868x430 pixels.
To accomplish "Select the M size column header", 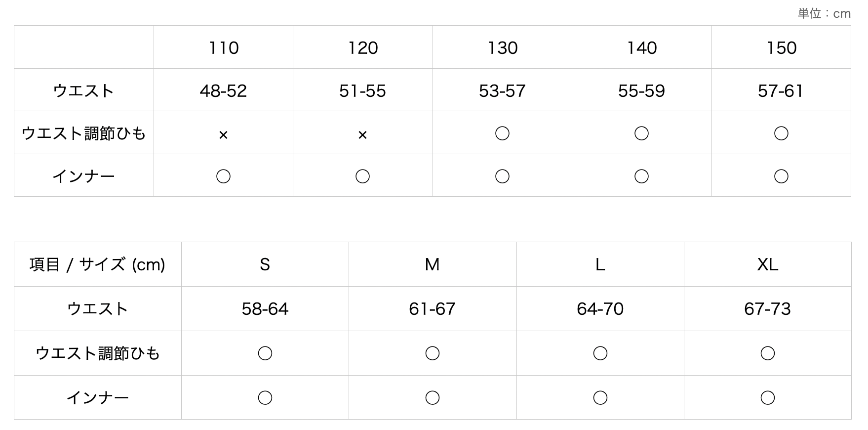I will click(433, 265).
